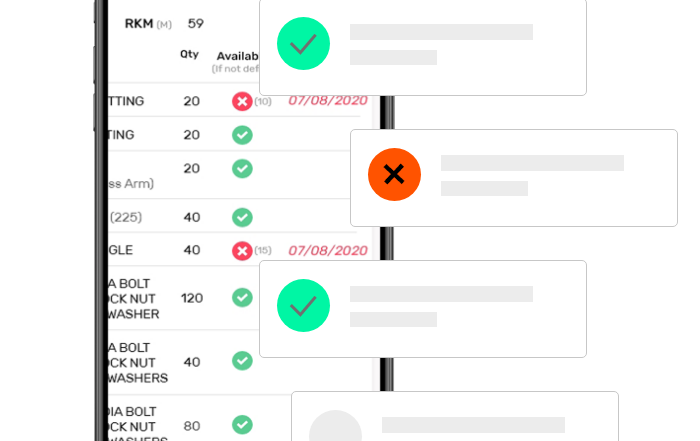Viewport: 700px width, 441px height.
Task: Click the Availability column header
Action: point(238,56)
